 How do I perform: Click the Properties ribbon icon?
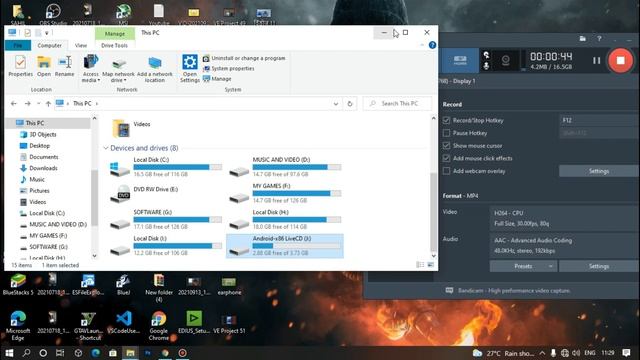point(20,66)
